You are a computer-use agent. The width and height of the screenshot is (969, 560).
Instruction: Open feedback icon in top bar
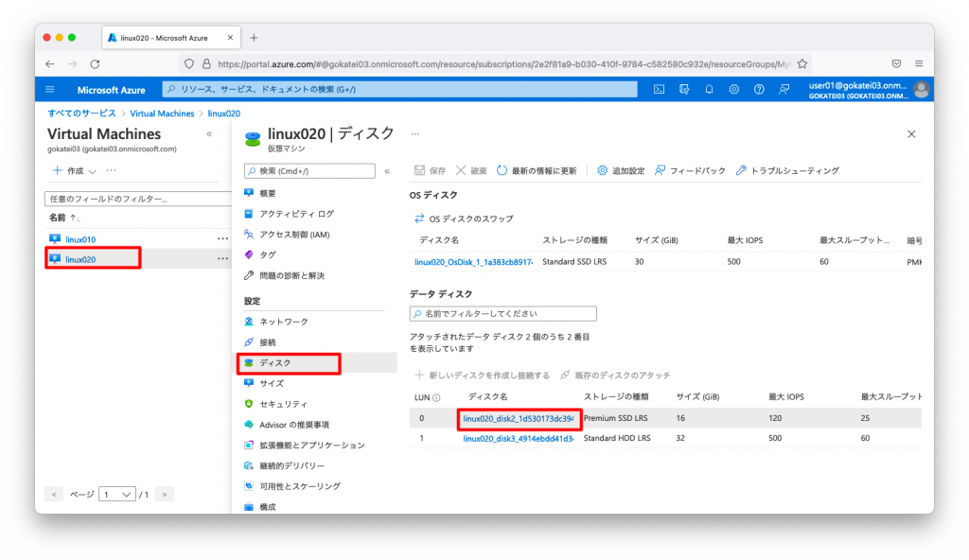pyautogui.click(x=784, y=90)
